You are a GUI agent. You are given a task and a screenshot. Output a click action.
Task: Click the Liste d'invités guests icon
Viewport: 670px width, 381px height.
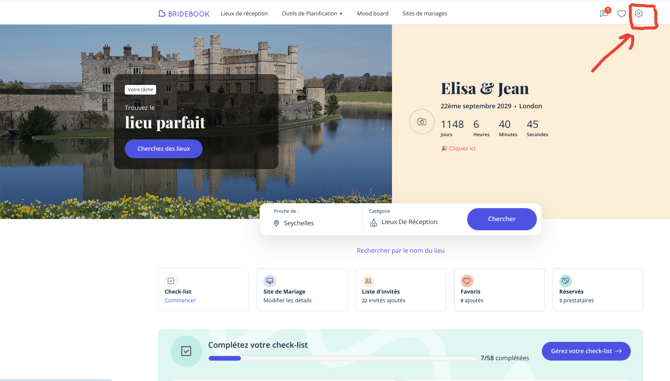coord(368,281)
